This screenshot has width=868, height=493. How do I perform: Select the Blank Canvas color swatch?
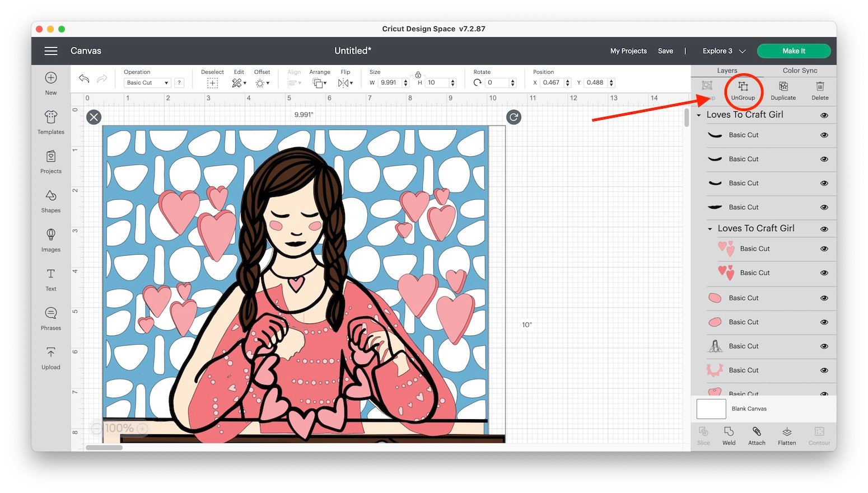(711, 409)
